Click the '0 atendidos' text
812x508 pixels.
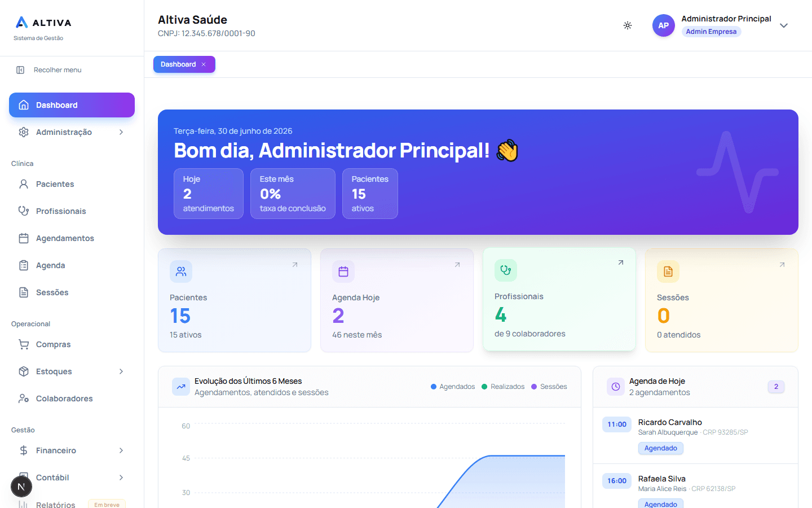tap(679, 335)
